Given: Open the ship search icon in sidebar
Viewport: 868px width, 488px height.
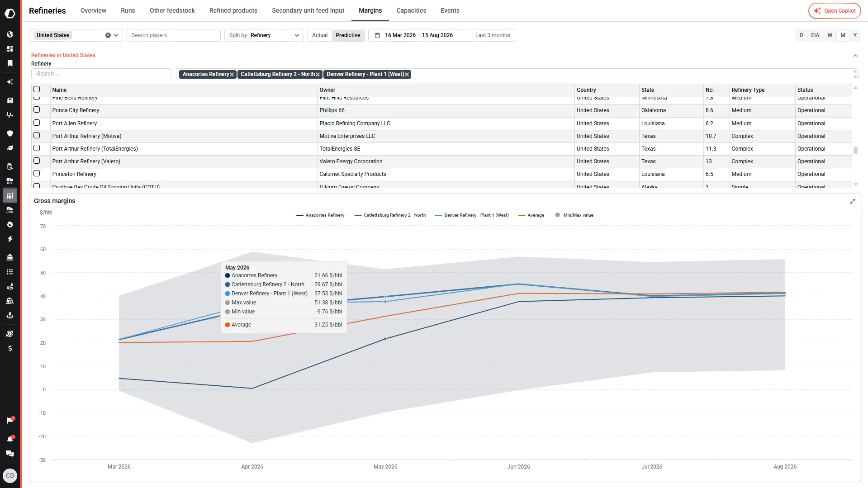Looking at the screenshot, I should [x=10, y=301].
